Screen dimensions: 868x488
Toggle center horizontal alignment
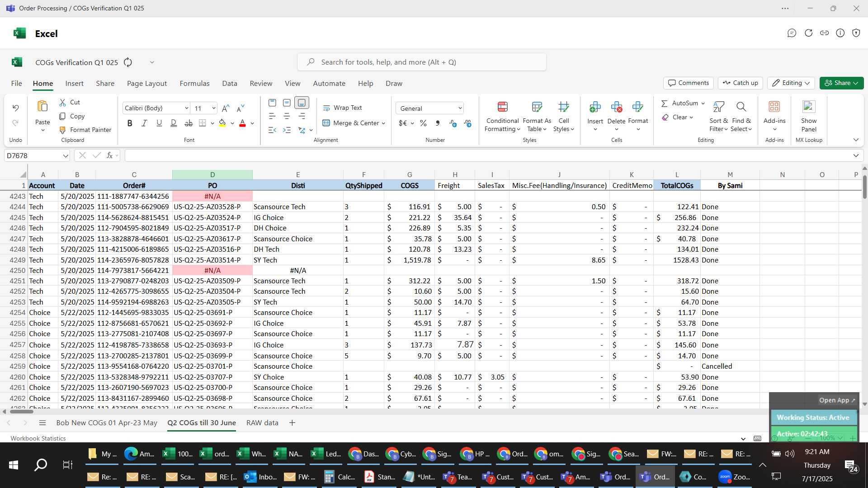point(287,117)
